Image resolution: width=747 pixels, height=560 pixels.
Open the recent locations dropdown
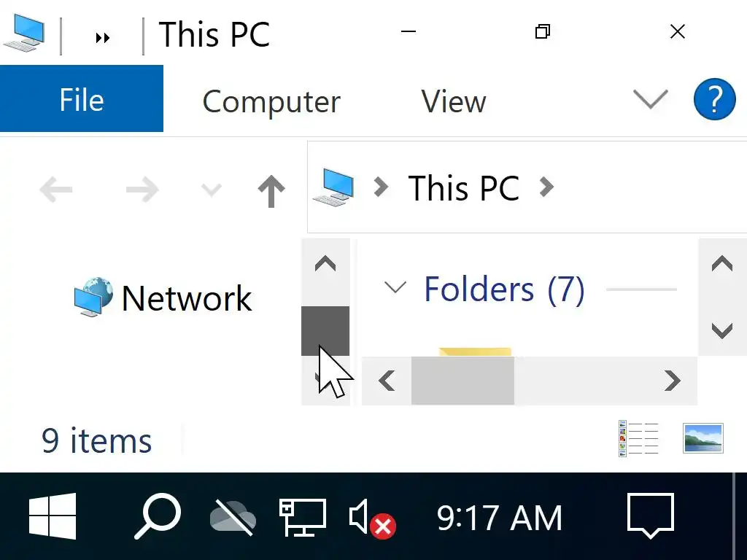click(x=211, y=191)
